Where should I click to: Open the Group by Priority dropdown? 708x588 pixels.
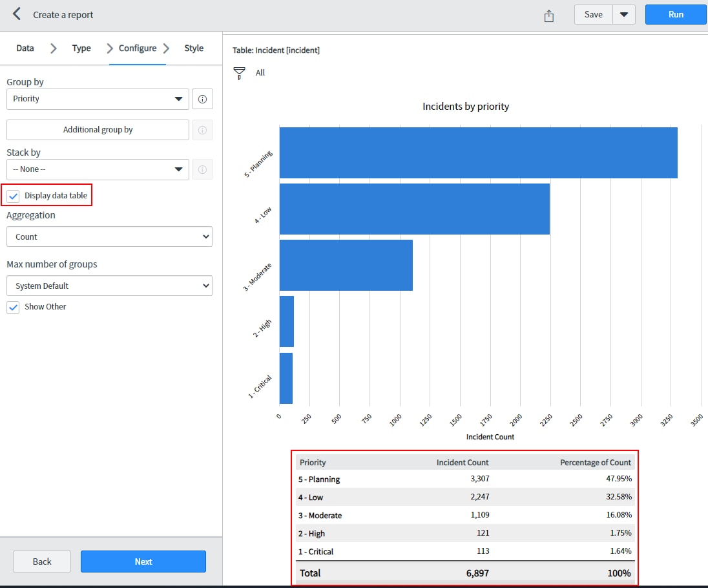(98, 99)
